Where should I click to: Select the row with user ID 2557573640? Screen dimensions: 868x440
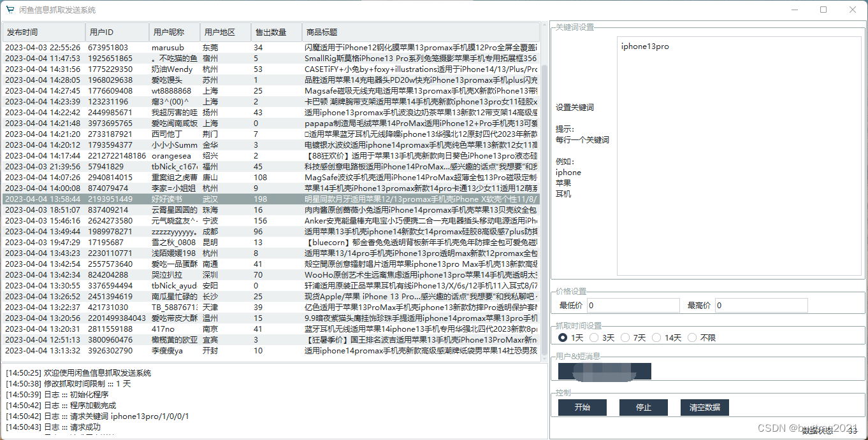[x=271, y=264]
